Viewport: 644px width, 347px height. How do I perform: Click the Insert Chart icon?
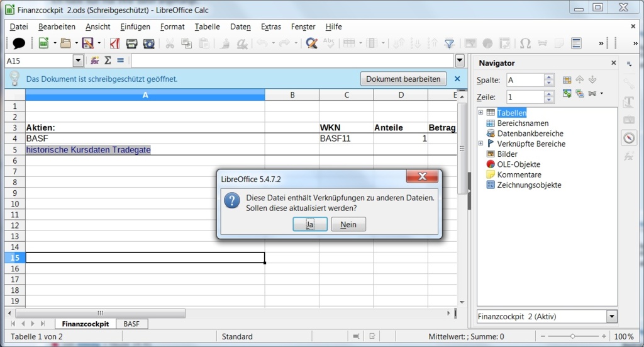click(487, 43)
